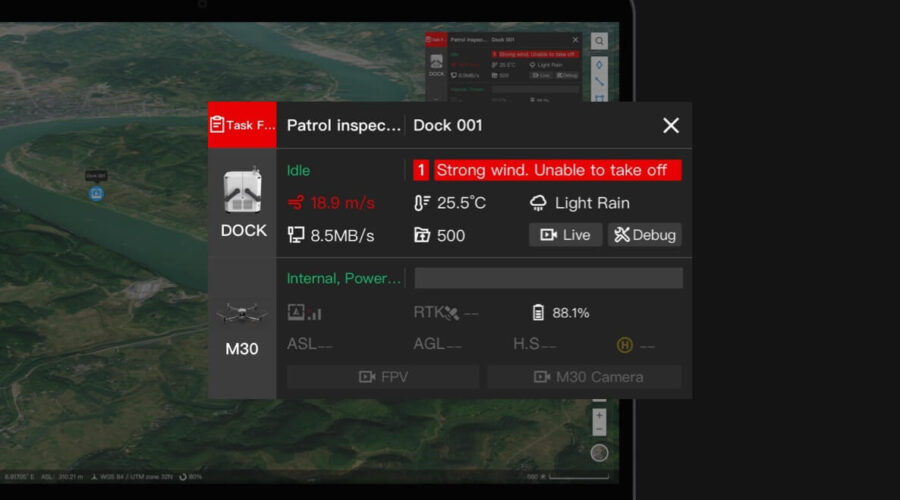
Task: Click the yellow home point H icon
Action: click(625, 345)
